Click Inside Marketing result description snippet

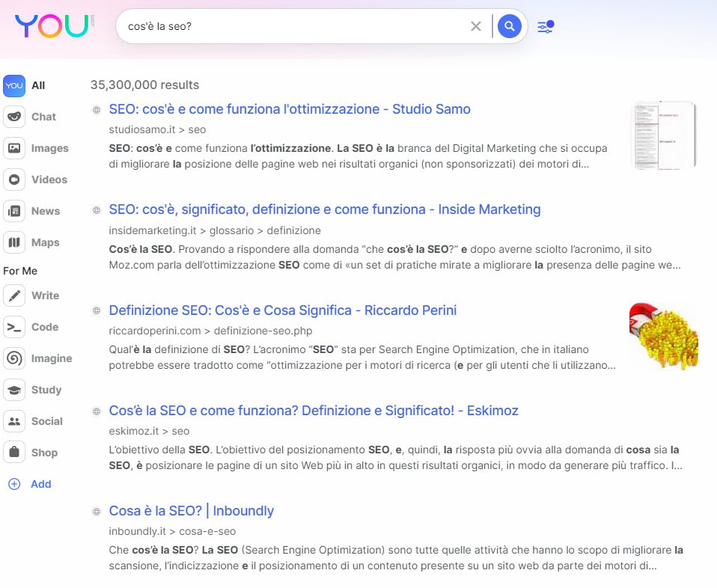394,257
